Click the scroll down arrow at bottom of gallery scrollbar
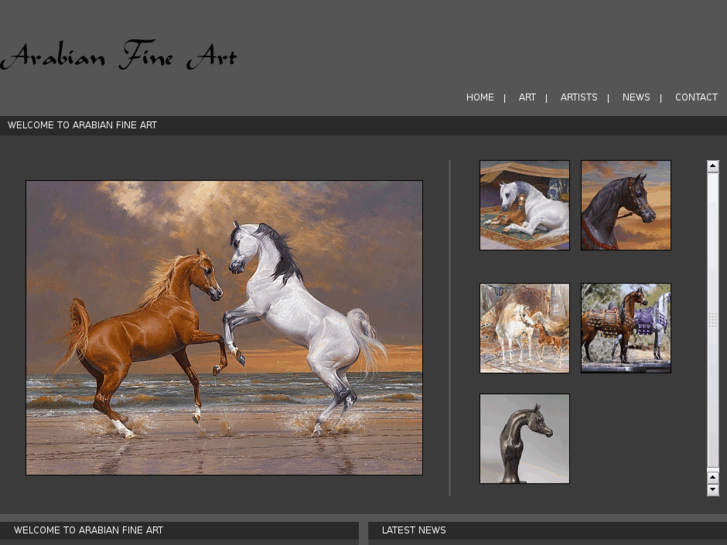The image size is (727, 545). pyautogui.click(x=713, y=490)
